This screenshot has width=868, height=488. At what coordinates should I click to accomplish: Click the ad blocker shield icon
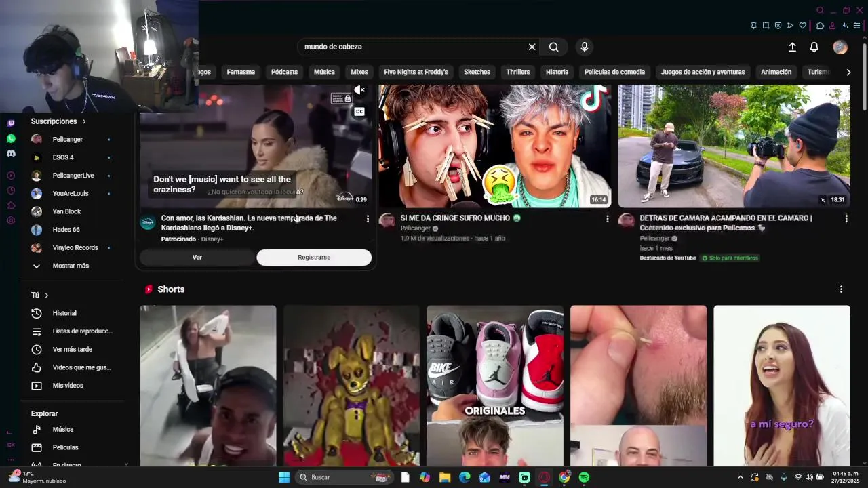point(778,26)
